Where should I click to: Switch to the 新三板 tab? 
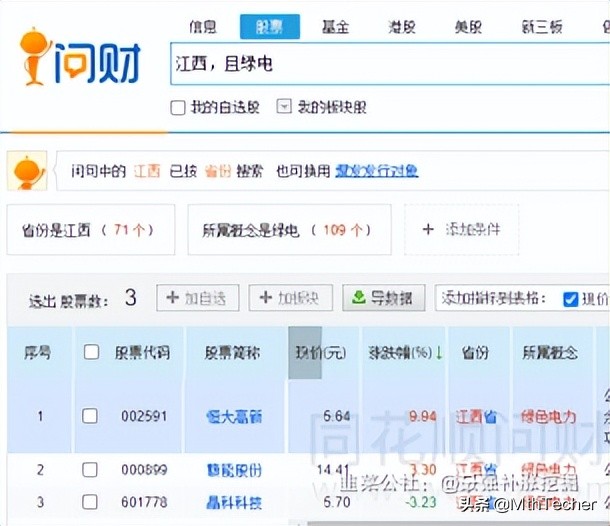[542, 27]
